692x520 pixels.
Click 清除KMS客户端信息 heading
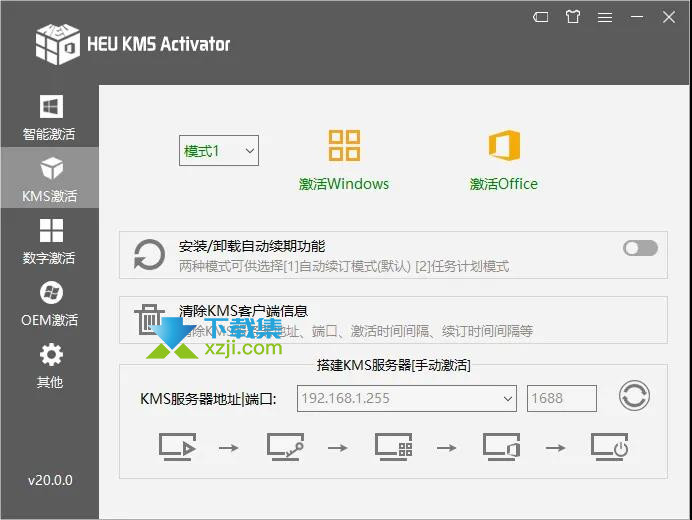(x=243, y=311)
